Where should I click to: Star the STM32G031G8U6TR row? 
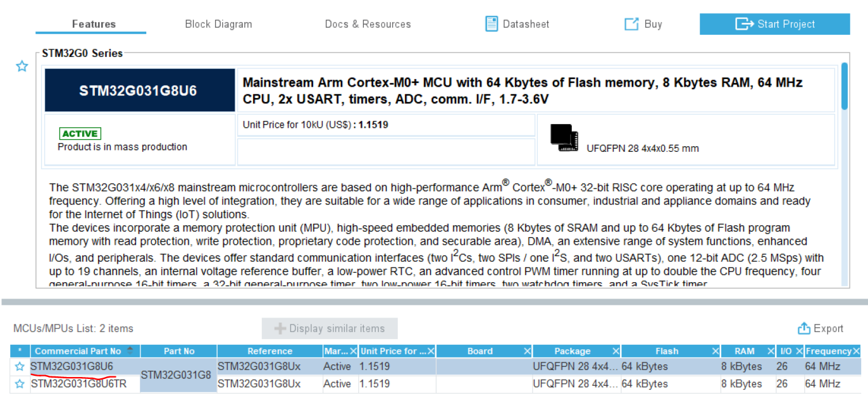coord(20,384)
